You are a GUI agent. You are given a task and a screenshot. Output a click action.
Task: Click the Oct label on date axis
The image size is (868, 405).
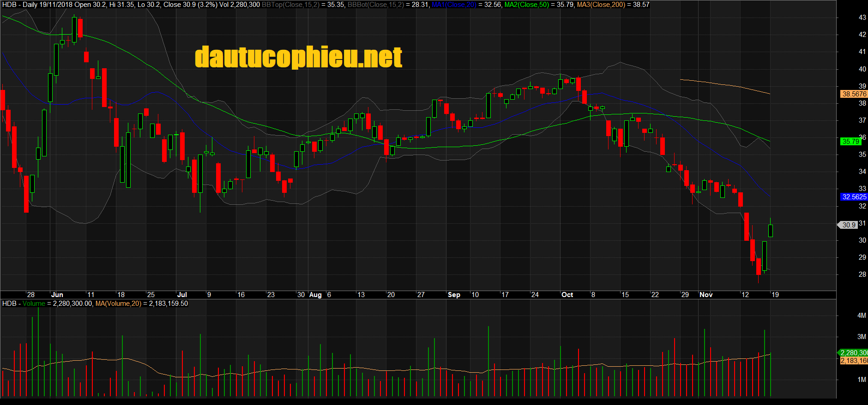(567, 295)
